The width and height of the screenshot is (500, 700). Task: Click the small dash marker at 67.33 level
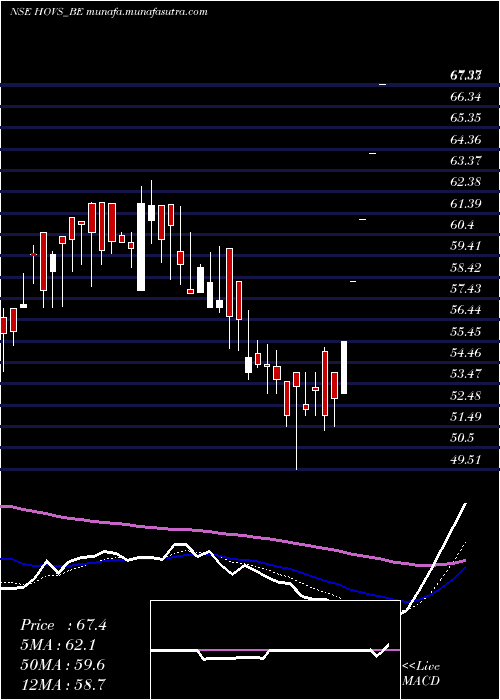click(383, 84)
